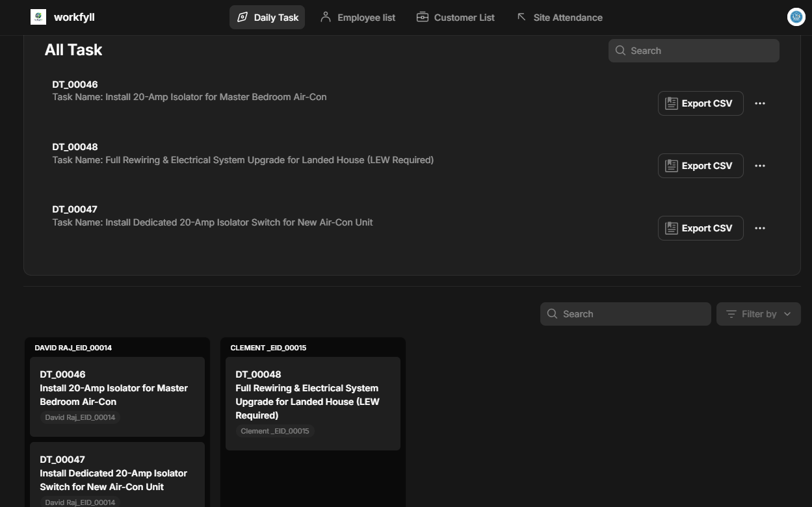The width and height of the screenshot is (812, 507).
Task: Click the briefcase icon beside Customer List
Action: tap(422, 18)
